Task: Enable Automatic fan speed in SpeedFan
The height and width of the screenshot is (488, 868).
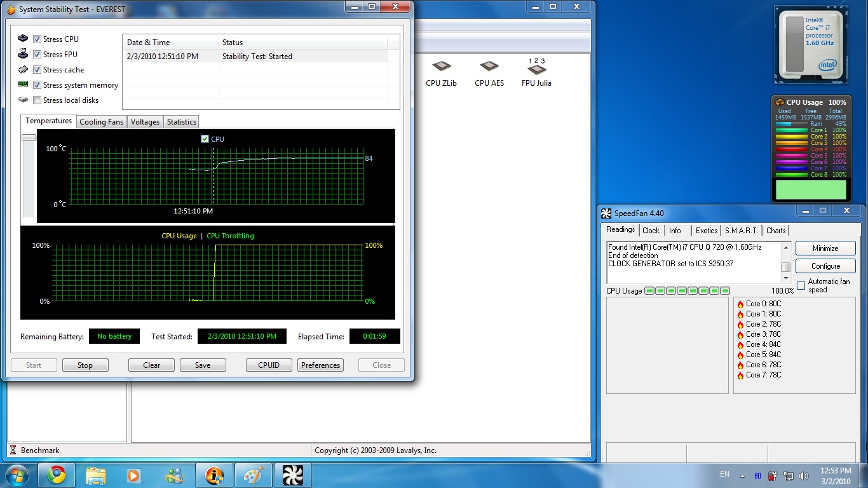Action: coord(801,285)
